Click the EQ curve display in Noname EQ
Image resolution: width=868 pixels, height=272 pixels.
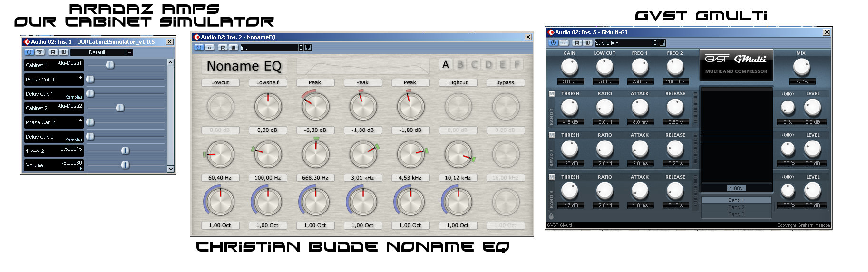pos(363,66)
